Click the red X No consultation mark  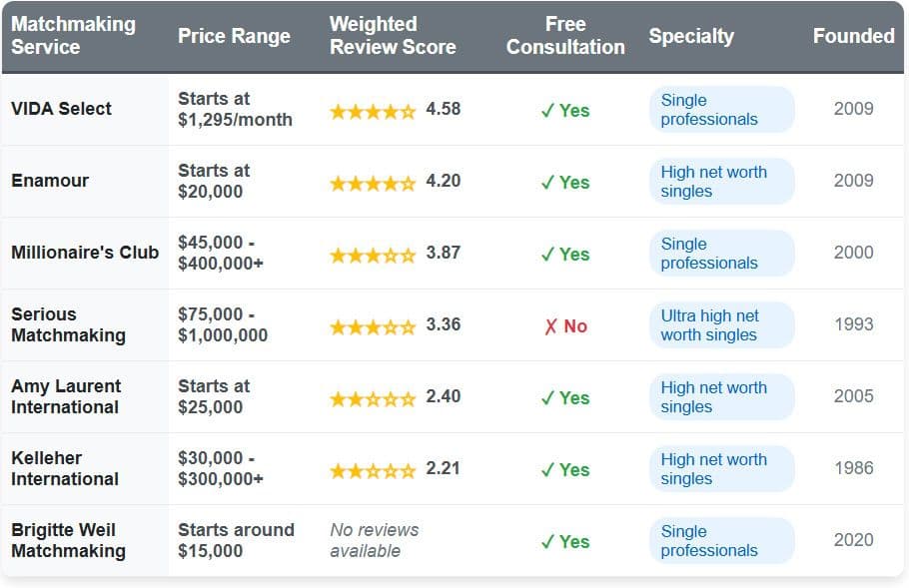(565, 326)
